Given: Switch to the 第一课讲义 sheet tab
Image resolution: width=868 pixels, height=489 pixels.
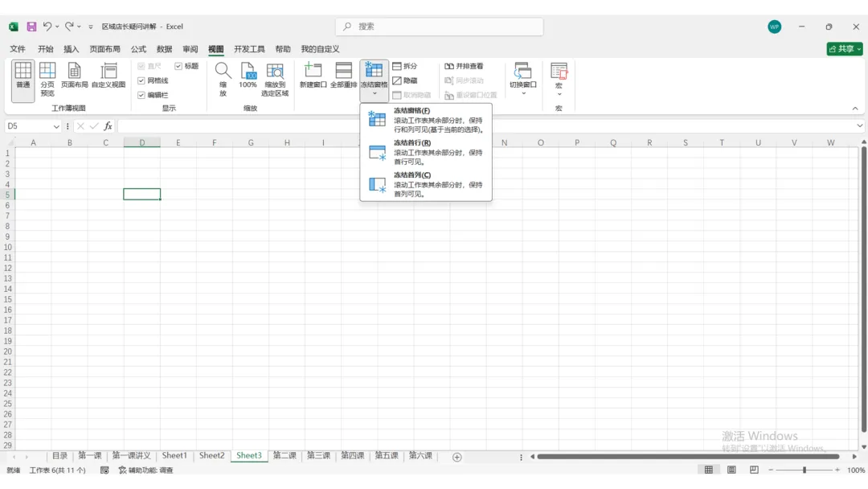Looking at the screenshot, I should 132,456.
